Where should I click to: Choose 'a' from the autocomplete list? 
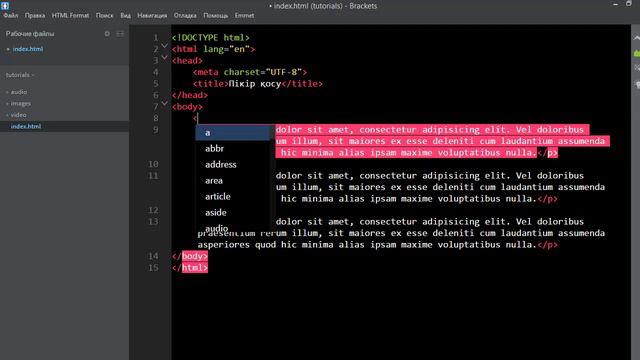coord(232,133)
